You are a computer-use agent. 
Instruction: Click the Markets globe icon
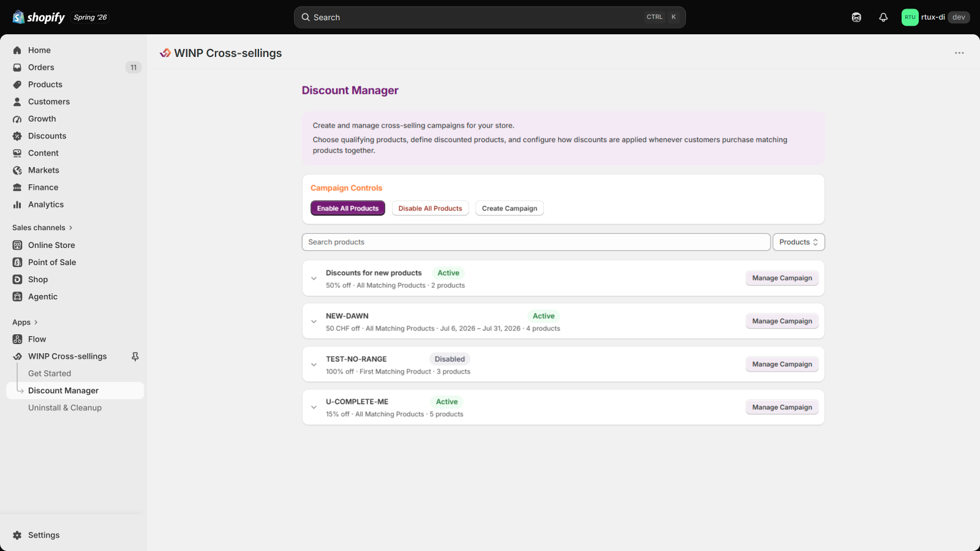(x=17, y=170)
